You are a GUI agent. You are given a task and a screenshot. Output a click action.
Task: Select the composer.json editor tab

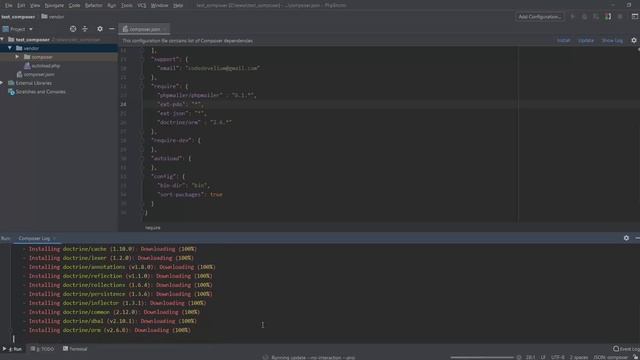point(144,29)
